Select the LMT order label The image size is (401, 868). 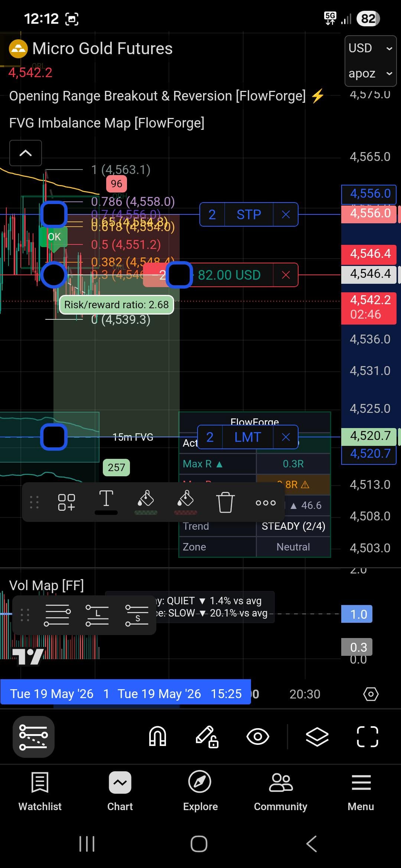(x=248, y=437)
